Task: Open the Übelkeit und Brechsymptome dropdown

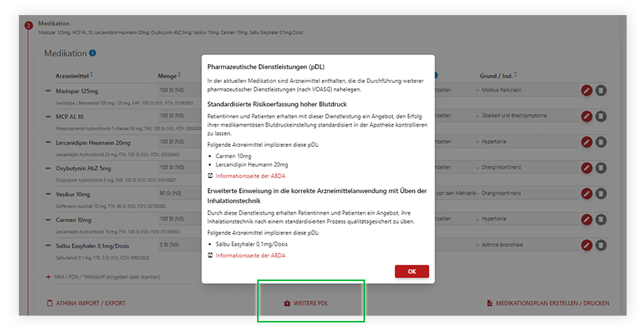Action: point(477,117)
